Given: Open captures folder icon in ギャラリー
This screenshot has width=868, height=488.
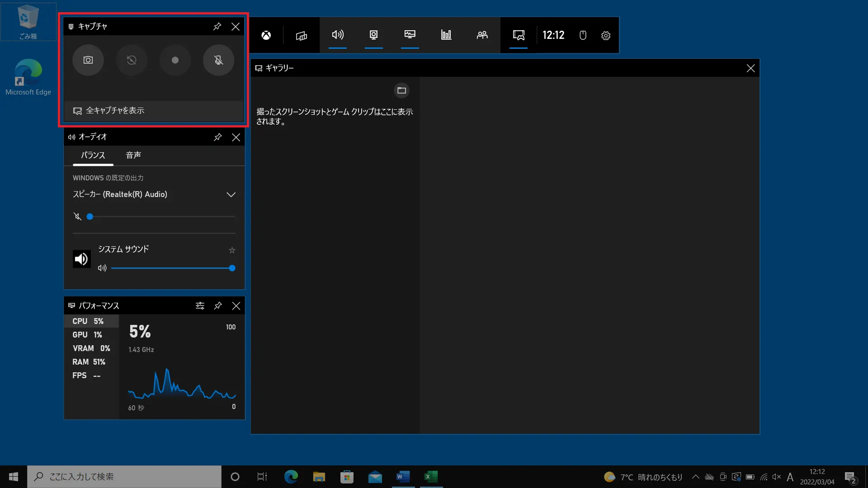Looking at the screenshot, I should click(x=401, y=91).
